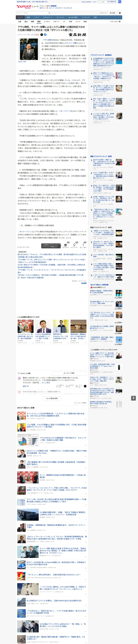Close the reaction support tooltip
This screenshot has height=644, width=138.
point(60,245)
